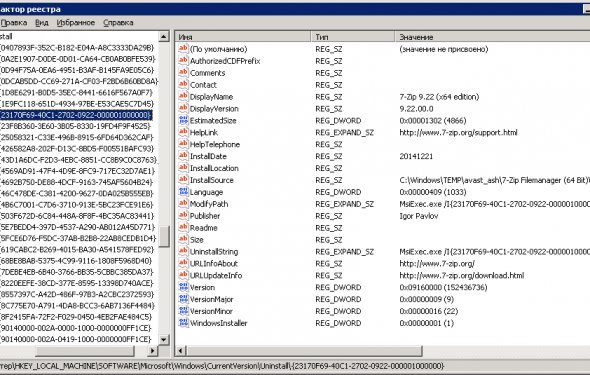Click the string icon beside Publisher

(183, 216)
